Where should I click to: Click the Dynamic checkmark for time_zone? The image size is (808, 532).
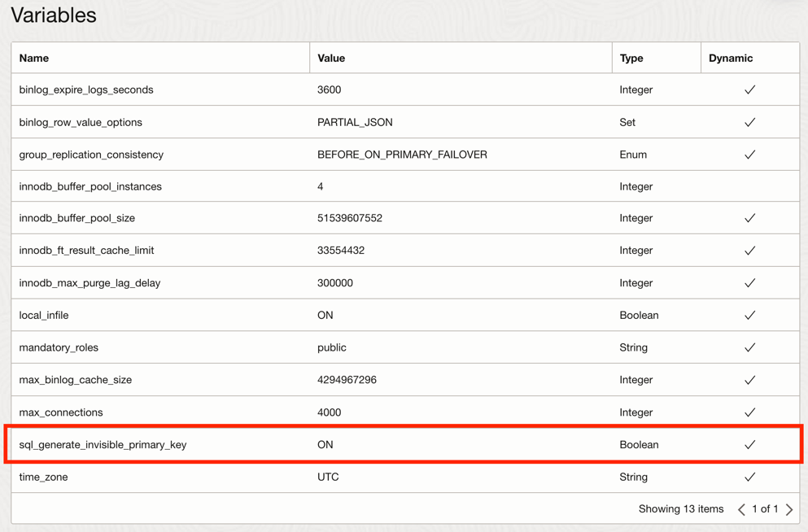(749, 477)
